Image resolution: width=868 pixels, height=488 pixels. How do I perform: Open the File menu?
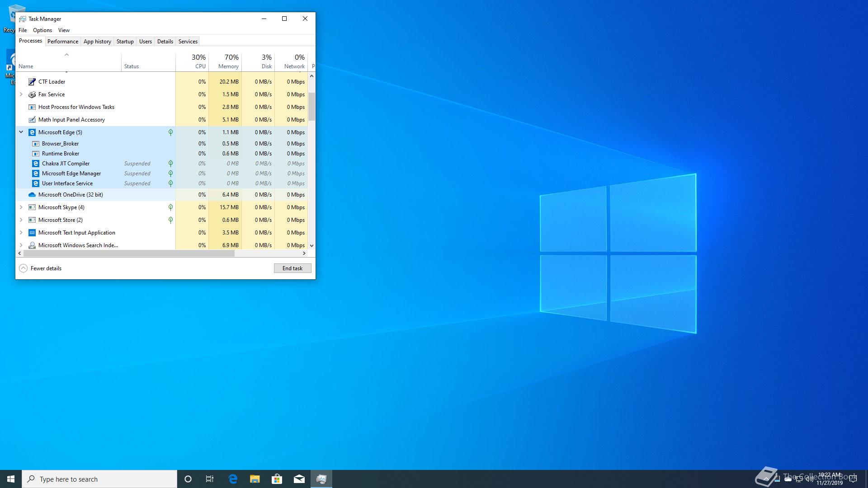[x=23, y=30]
